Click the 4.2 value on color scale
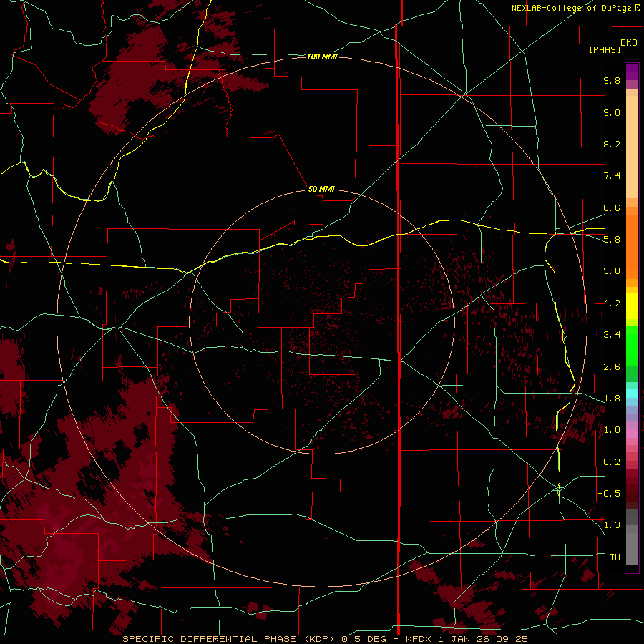Screen dimensions: 644x644 (612, 303)
